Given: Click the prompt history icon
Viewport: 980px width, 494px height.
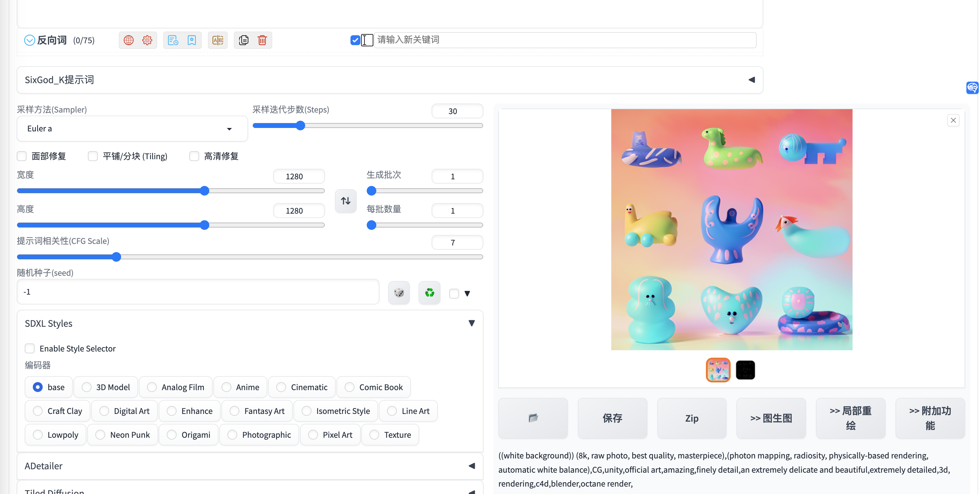Looking at the screenshot, I should click(x=173, y=40).
